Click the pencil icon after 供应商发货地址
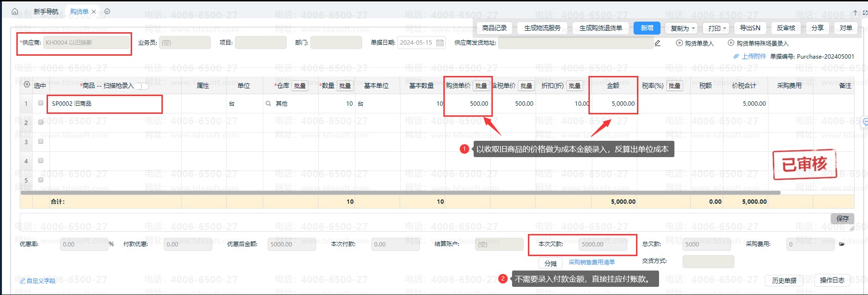The width and height of the screenshot is (868, 295). [x=658, y=43]
